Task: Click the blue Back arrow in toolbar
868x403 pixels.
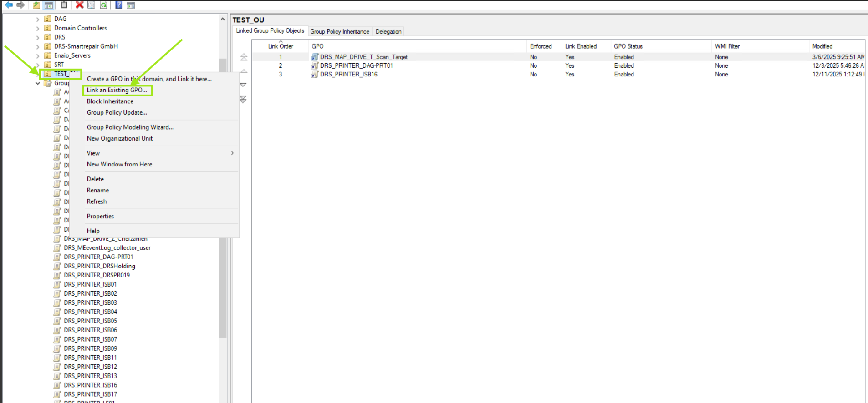Action: pos(9,5)
